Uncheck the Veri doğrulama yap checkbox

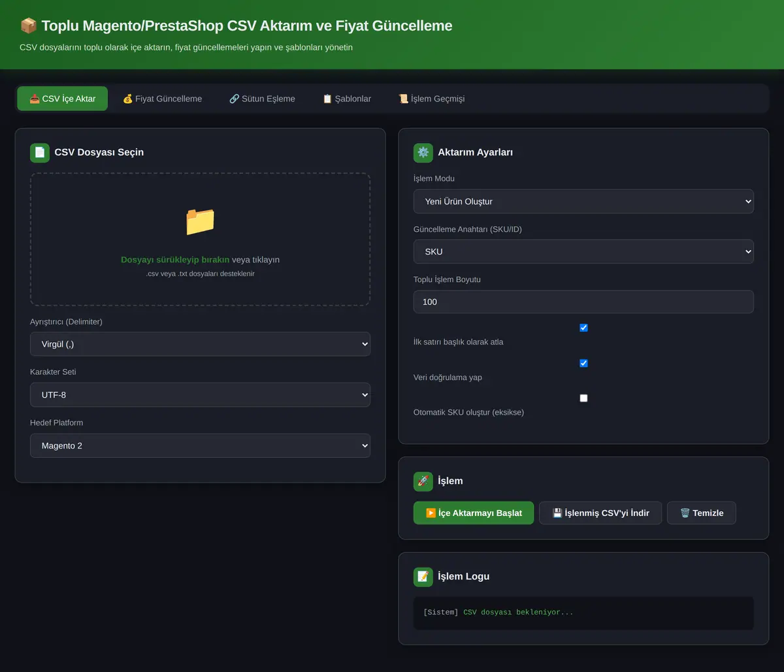point(583,363)
